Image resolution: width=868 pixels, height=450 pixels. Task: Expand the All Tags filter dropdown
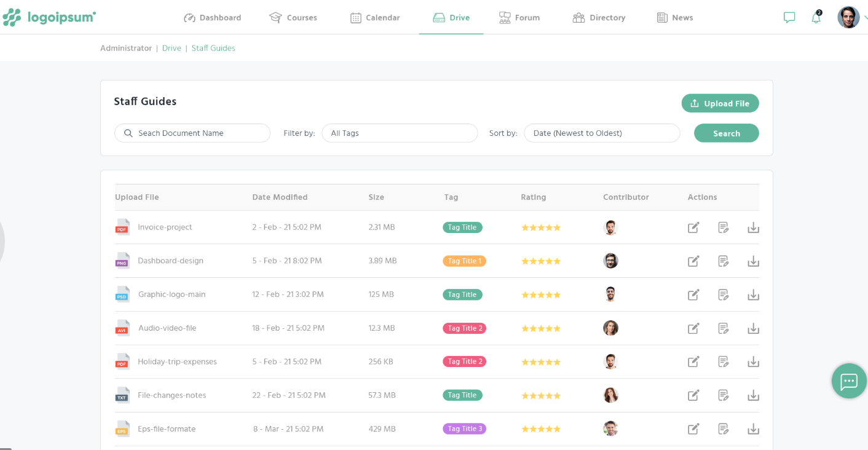[x=400, y=133]
